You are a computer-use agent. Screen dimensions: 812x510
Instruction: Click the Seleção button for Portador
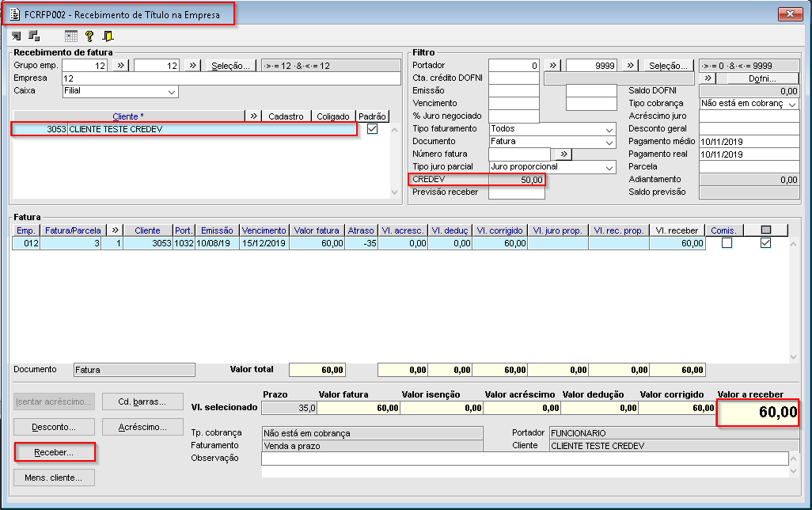click(668, 65)
